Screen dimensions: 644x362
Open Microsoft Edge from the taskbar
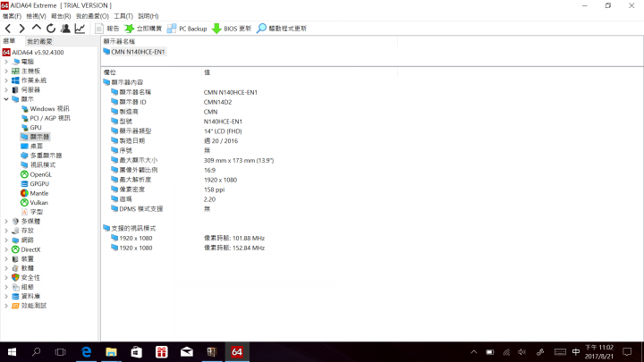point(86,352)
